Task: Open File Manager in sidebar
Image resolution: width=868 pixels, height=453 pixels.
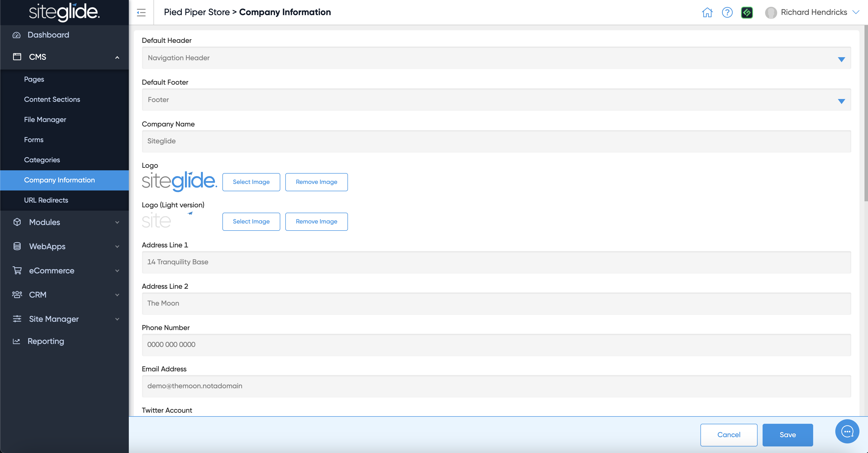Action: (45, 120)
